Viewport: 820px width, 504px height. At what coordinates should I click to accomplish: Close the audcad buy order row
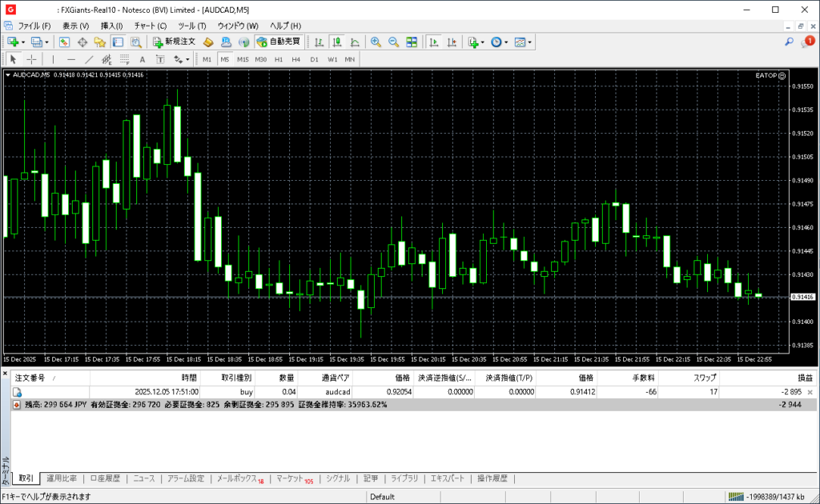[810, 392]
